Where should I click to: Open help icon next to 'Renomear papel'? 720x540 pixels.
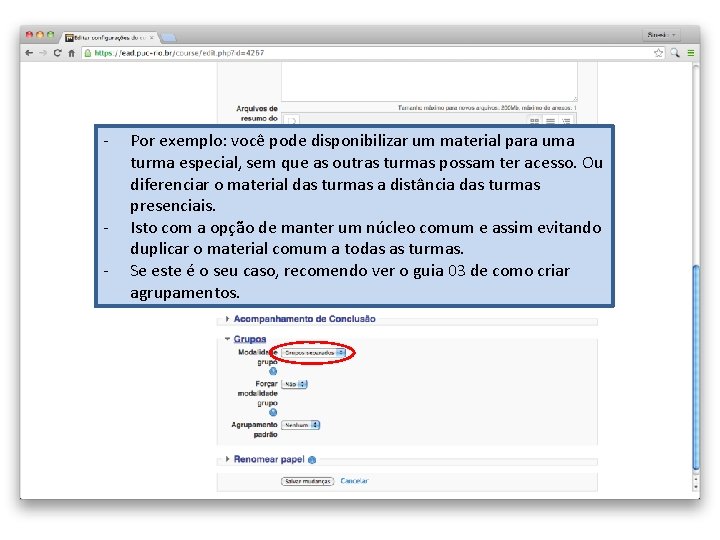pos(312,460)
